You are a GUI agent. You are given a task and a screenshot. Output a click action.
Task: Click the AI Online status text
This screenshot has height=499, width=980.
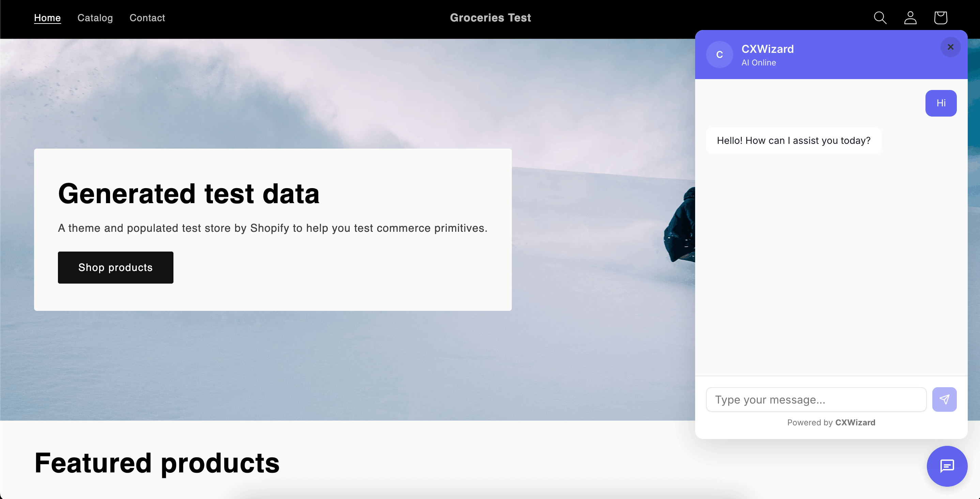(758, 62)
